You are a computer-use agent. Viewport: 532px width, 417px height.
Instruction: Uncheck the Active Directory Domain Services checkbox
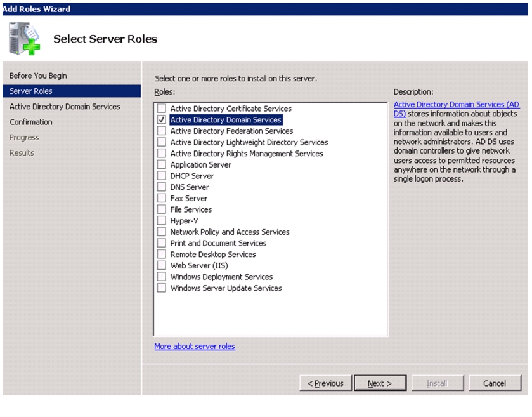tap(162, 119)
